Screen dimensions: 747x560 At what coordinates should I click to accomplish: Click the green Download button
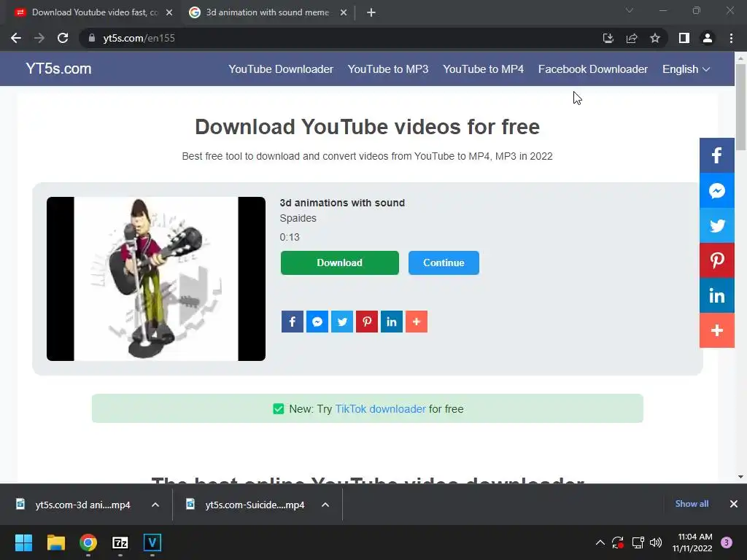point(340,262)
